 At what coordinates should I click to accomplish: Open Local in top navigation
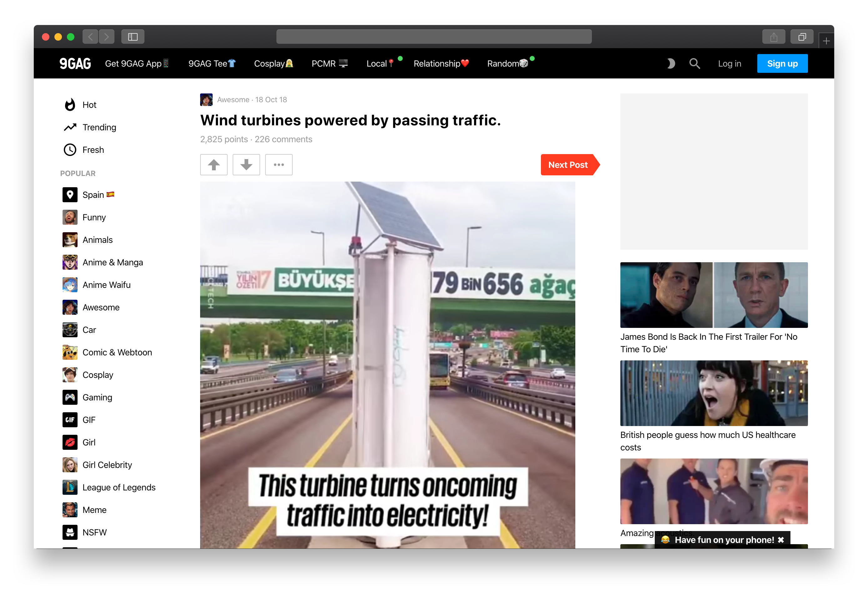click(x=380, y=63)
